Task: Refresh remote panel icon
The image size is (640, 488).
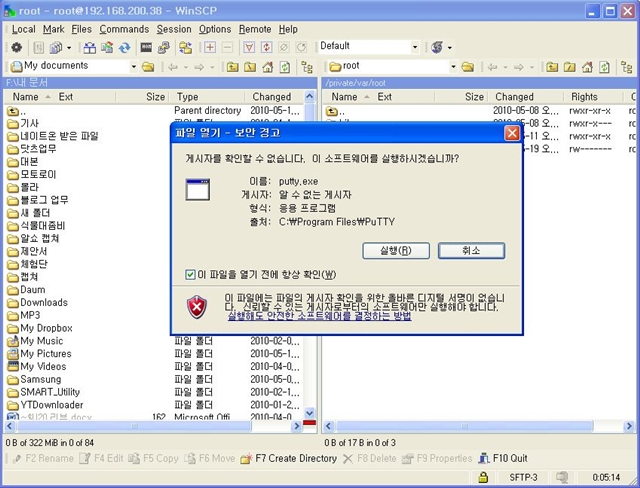Action: point(604,67)
